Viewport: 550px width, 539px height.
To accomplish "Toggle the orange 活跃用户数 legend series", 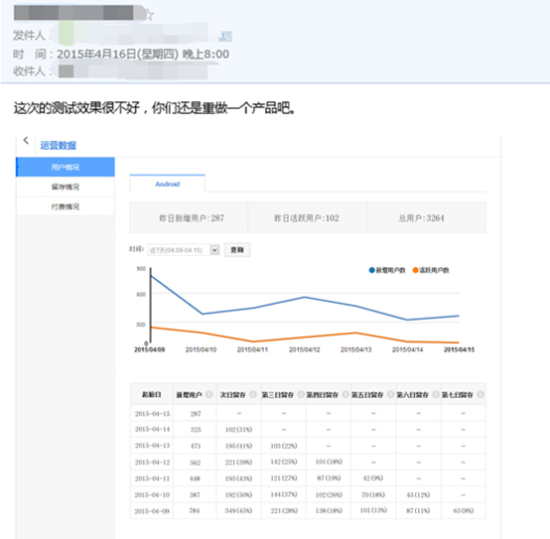I will pyautogui.click(x=431, y=270).
